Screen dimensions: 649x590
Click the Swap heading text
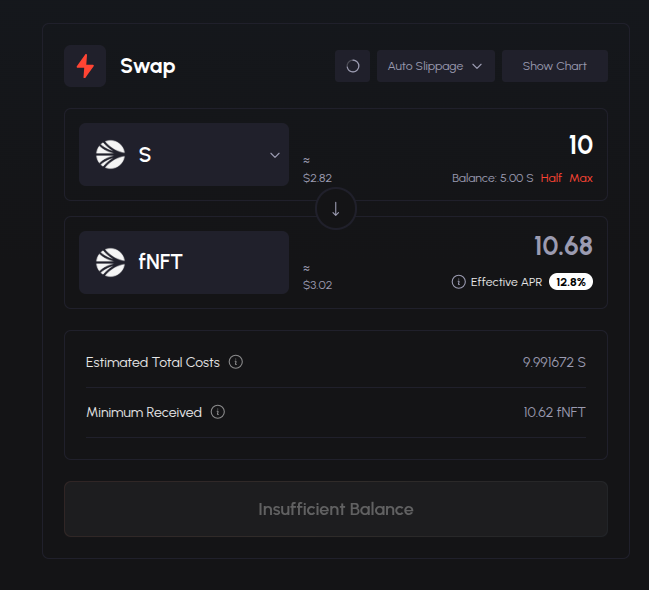point(148,66)
